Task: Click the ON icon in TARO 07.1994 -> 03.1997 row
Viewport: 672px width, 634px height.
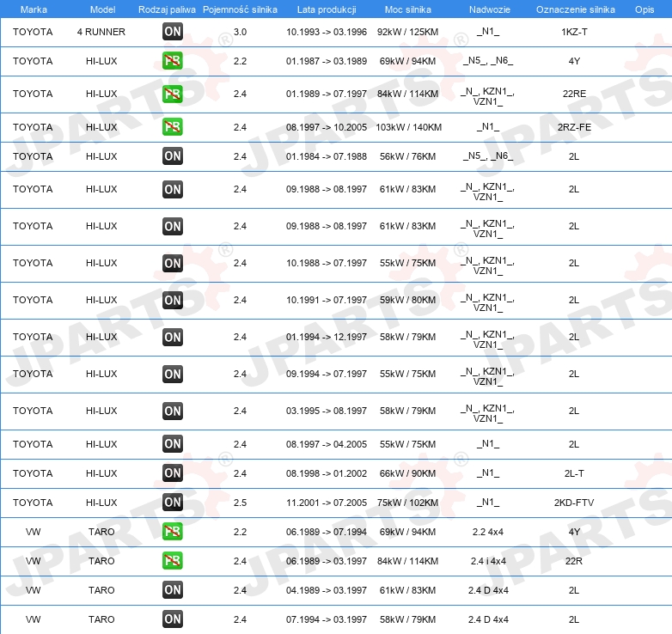Action: coord(173,619)
